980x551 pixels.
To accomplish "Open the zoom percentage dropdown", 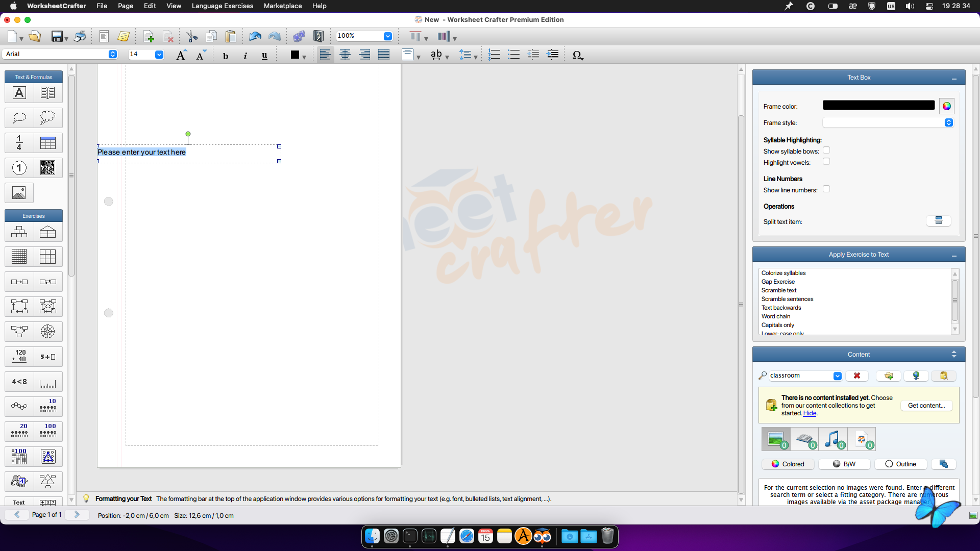I will point(387,36).
